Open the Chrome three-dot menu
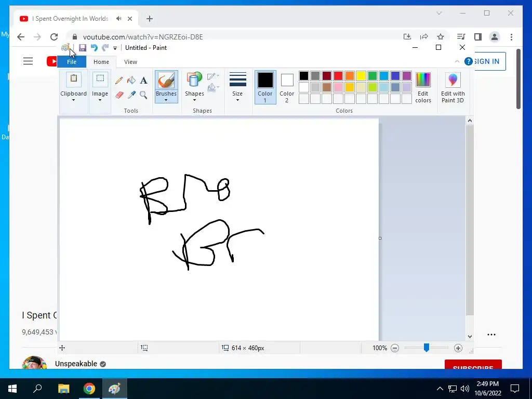 click(511, 37)
